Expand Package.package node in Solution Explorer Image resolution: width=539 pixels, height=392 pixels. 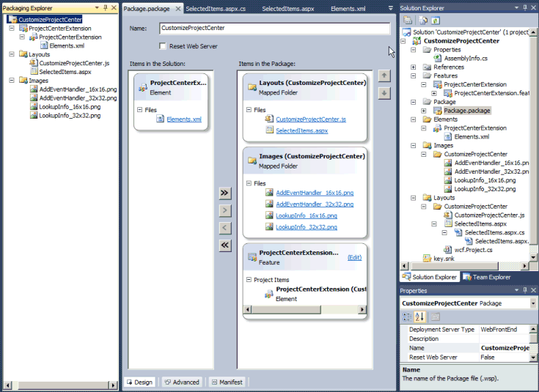click(x=424, y=111)
